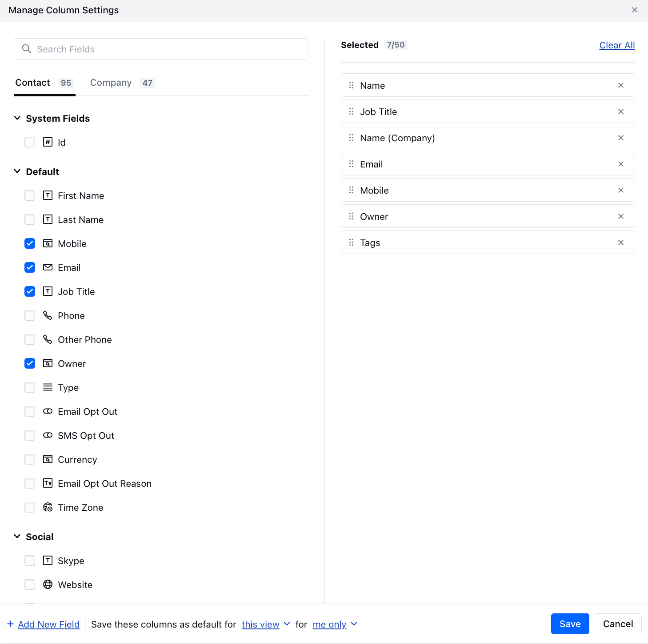Enable the First Name checkbox
648x644 pixels.
[29, 195]
